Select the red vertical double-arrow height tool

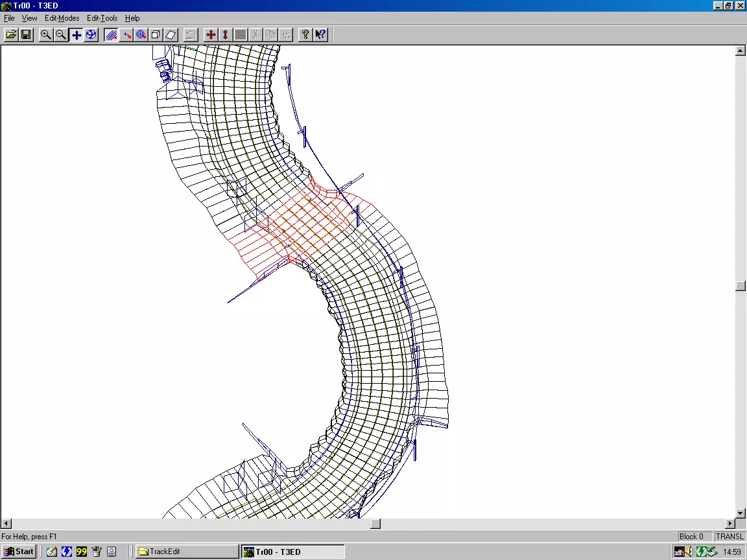(x=226, y=35)
